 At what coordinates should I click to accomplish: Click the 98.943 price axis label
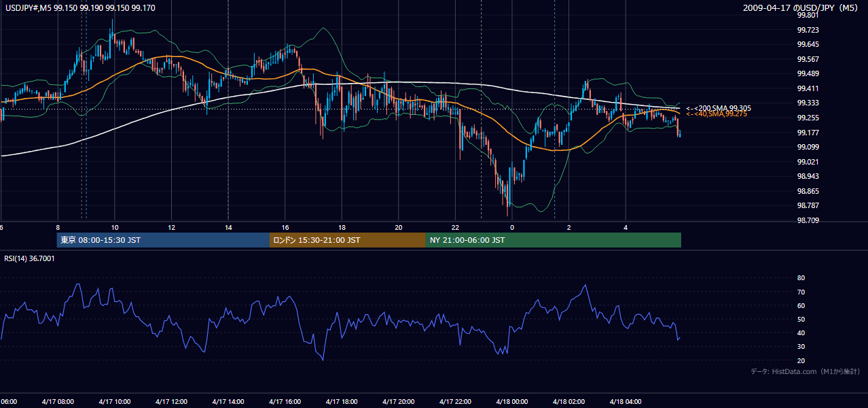click(x=808, y=176)
